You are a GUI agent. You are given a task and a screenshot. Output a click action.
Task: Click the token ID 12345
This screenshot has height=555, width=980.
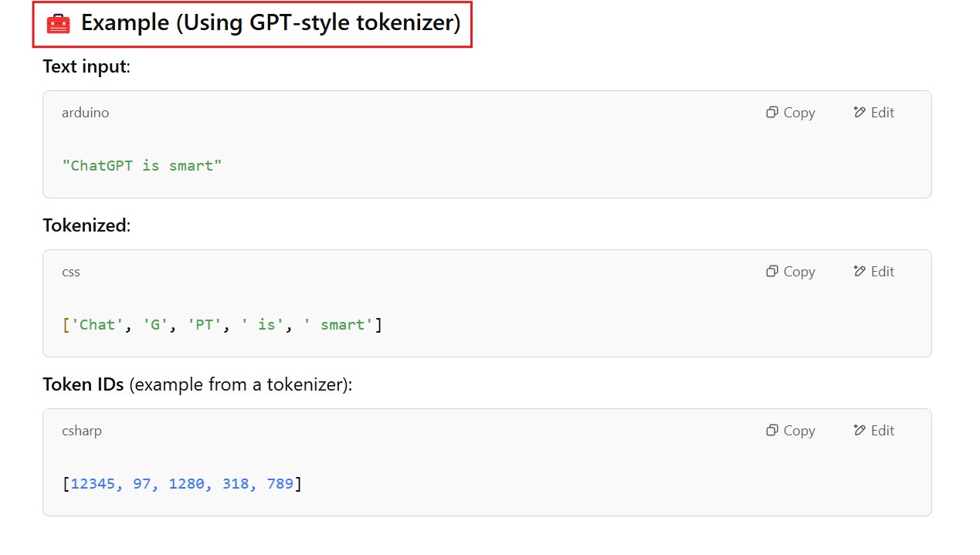[93, 484]
